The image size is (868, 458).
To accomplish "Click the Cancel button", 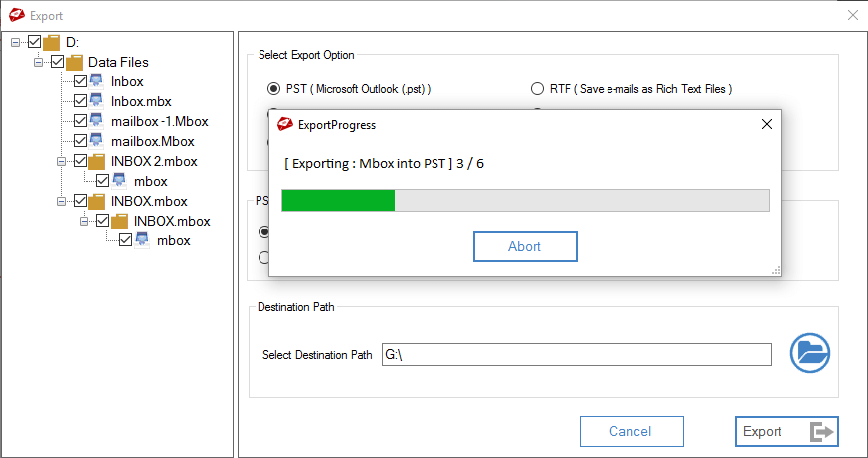I will tap(631, 431).
